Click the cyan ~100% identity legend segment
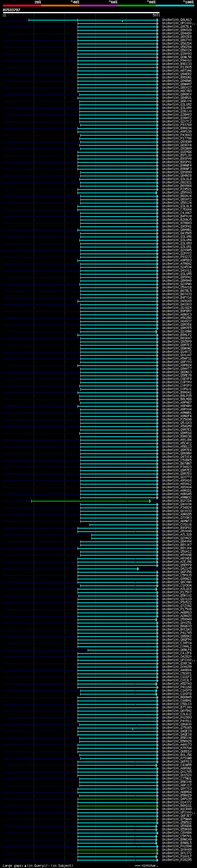 175,6
